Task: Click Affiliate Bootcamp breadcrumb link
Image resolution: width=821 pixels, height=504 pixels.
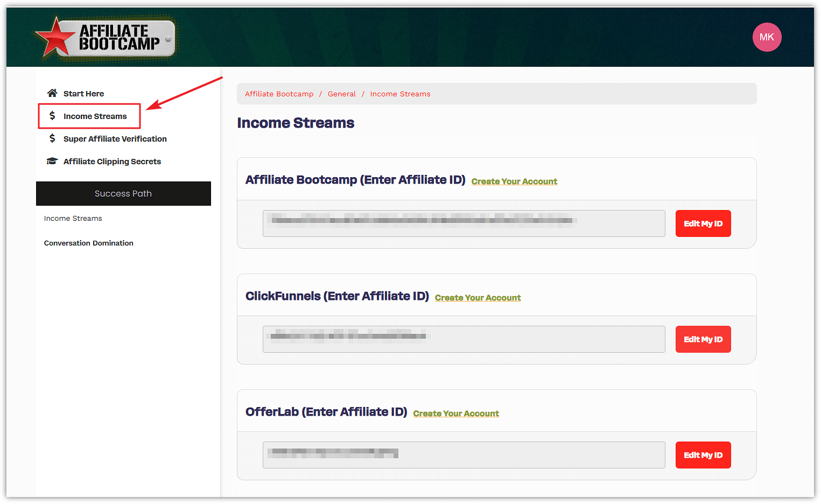Action: click(279, 94)
